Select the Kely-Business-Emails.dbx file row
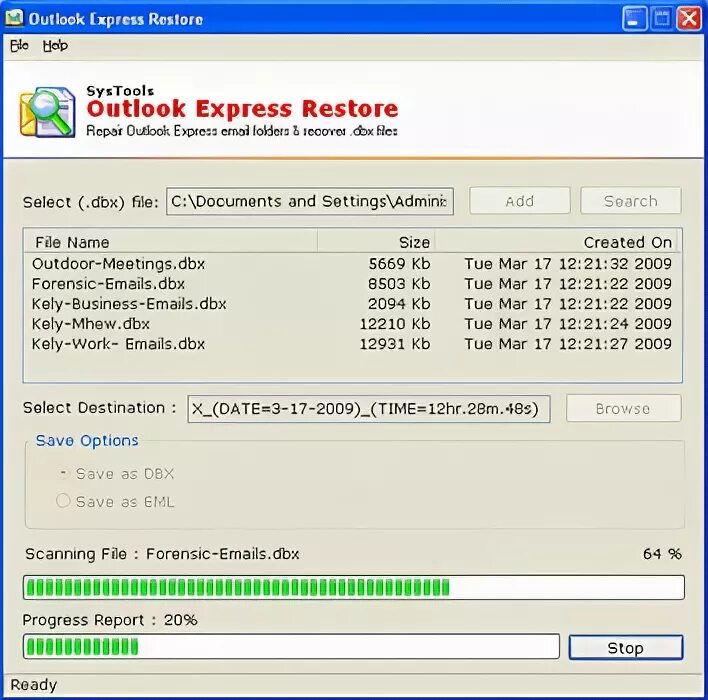 (x=352, y=304)
